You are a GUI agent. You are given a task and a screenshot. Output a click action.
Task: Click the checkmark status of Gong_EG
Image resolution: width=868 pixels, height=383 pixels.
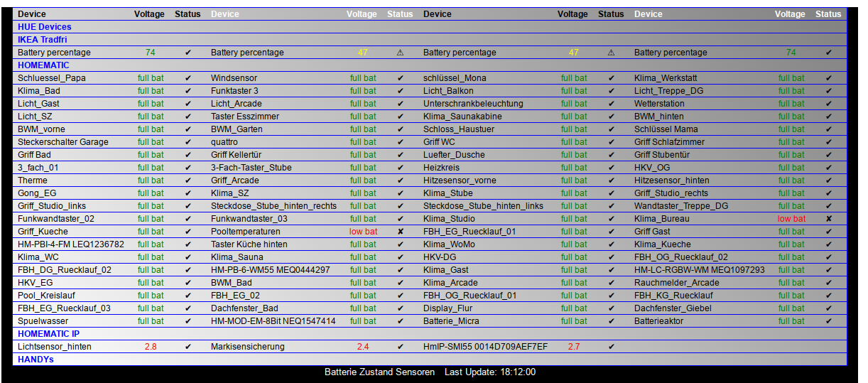pos(188,193)
